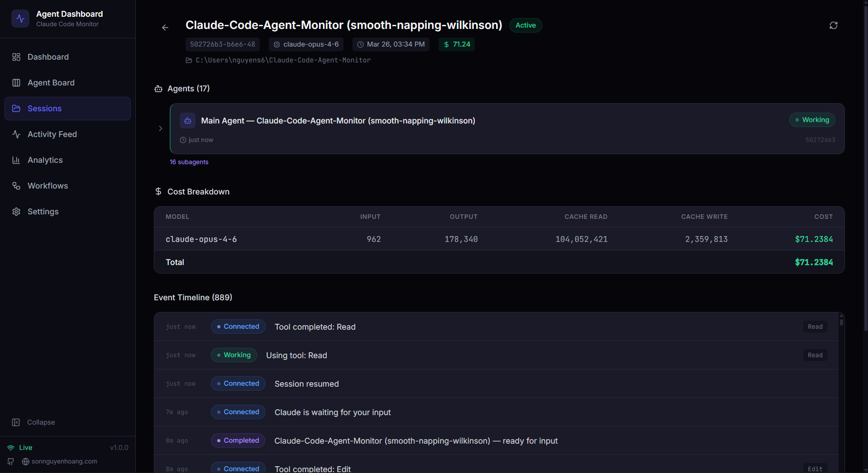The width and height of the screenshot is (868, 473).
Task: Click the Agent Dashboard logo icon
Action: [x=20, y=19]
